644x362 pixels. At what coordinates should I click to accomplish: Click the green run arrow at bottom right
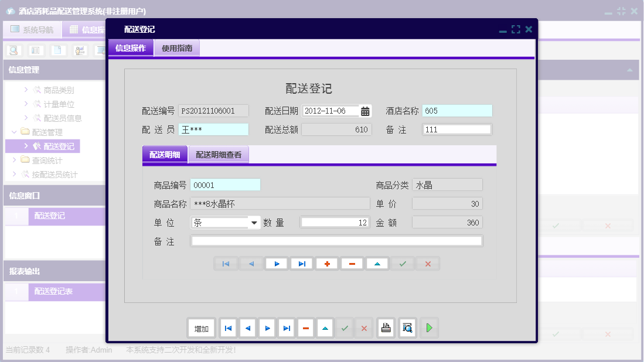(x=429, y=328)
